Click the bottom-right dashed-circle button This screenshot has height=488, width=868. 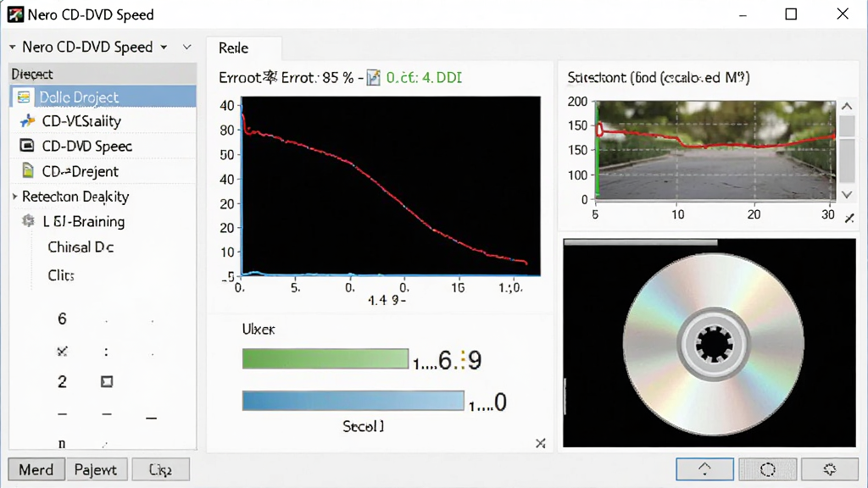point(768,469)
